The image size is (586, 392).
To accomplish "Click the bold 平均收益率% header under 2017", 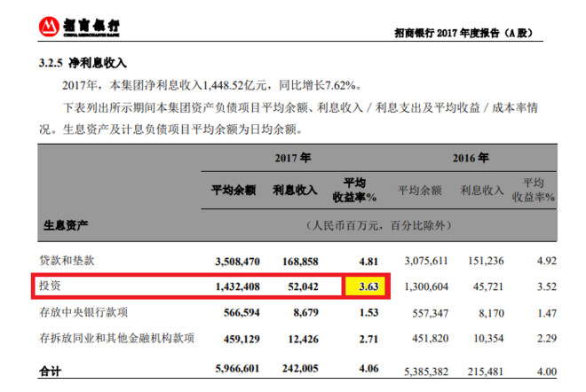I will [354, 190].
